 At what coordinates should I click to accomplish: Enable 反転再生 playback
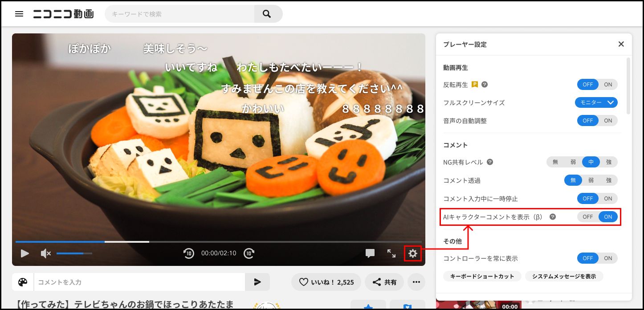608,84
